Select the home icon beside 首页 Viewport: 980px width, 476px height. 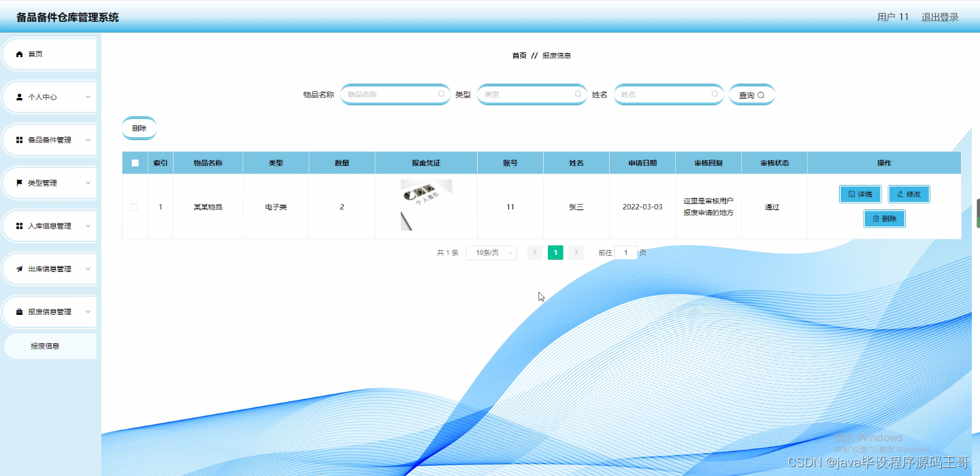18,54
